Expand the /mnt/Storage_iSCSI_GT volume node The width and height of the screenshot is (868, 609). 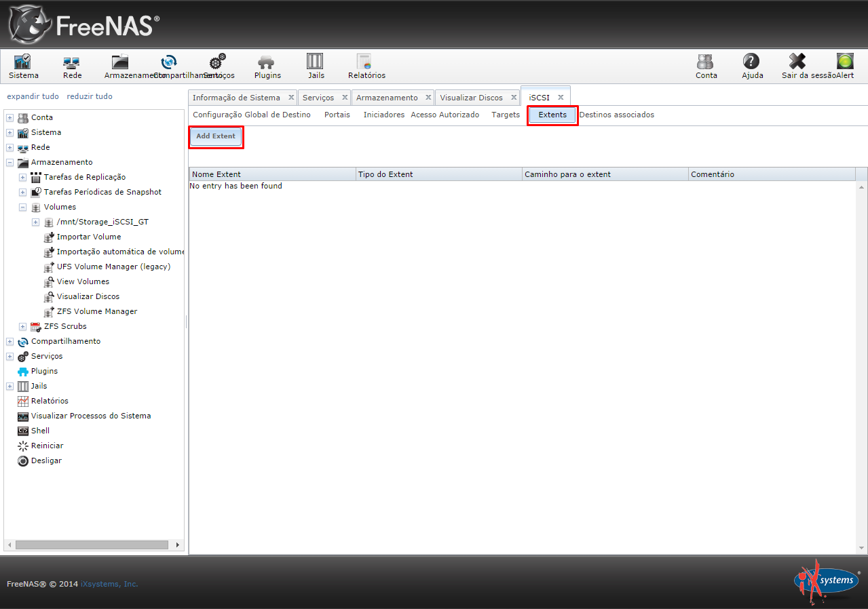(x=35, y=222)
